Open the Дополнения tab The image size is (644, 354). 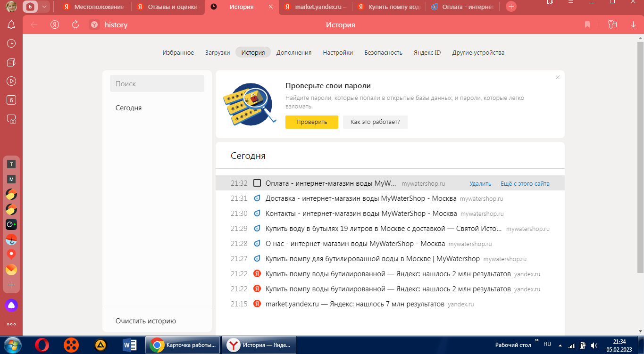tap(294, 52)
